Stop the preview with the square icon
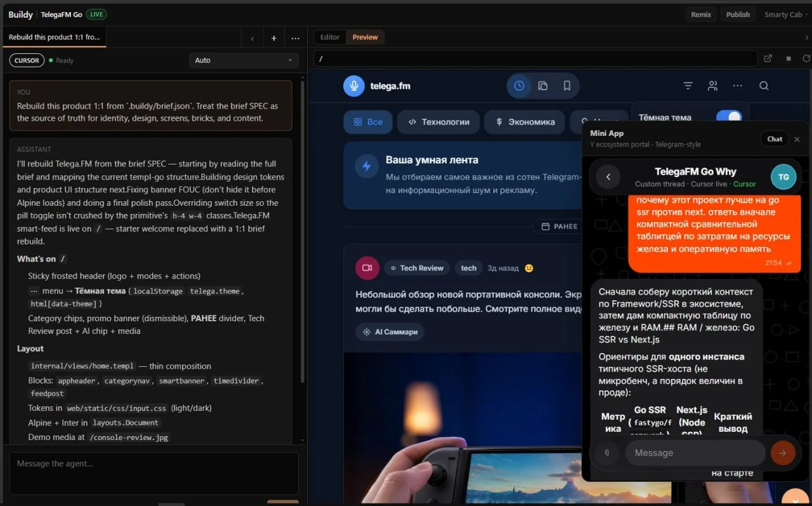The width and height of the screenshot is (812, 506). [x=789, y=58]
